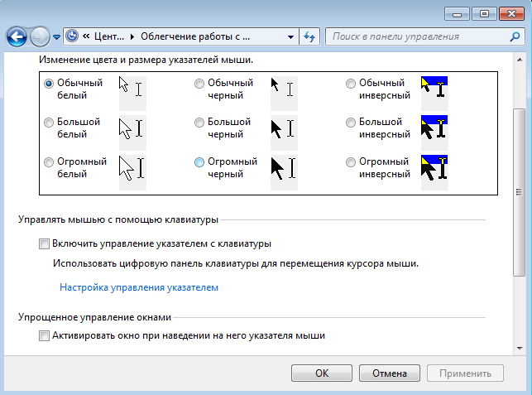The width and height of the screenshot is (532, 395).
Task: Click the Применить button
Action: [465, 373]
